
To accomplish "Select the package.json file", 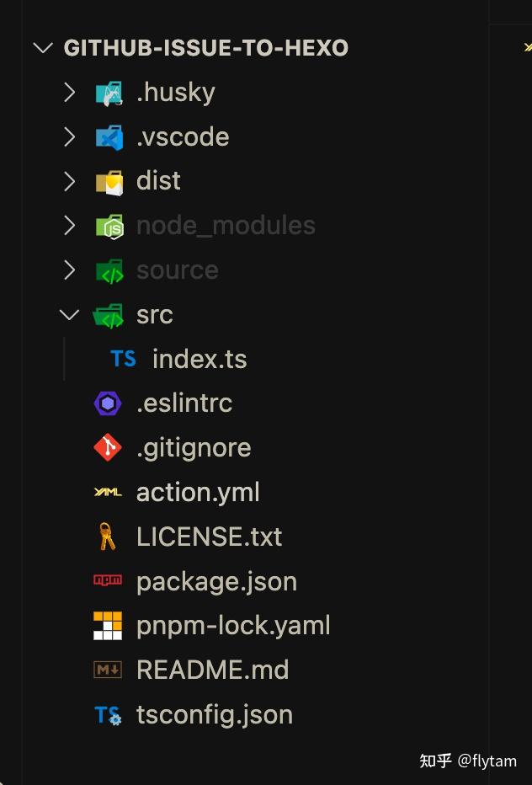I will click(x=215, y=581).
